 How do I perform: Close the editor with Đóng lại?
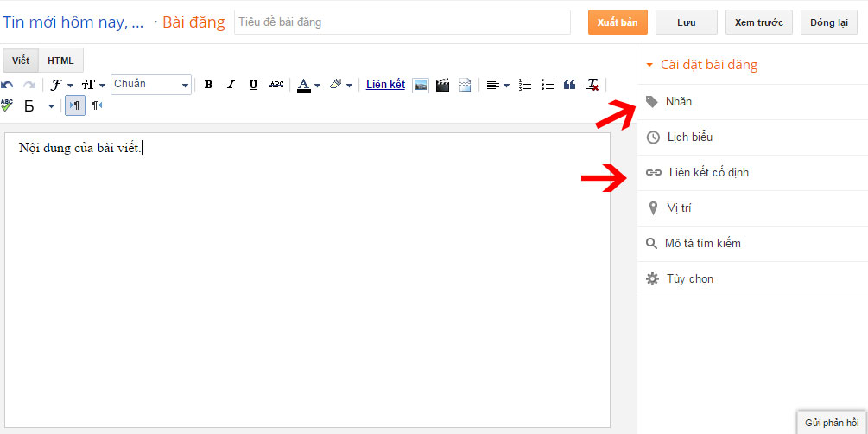[829, 22]
